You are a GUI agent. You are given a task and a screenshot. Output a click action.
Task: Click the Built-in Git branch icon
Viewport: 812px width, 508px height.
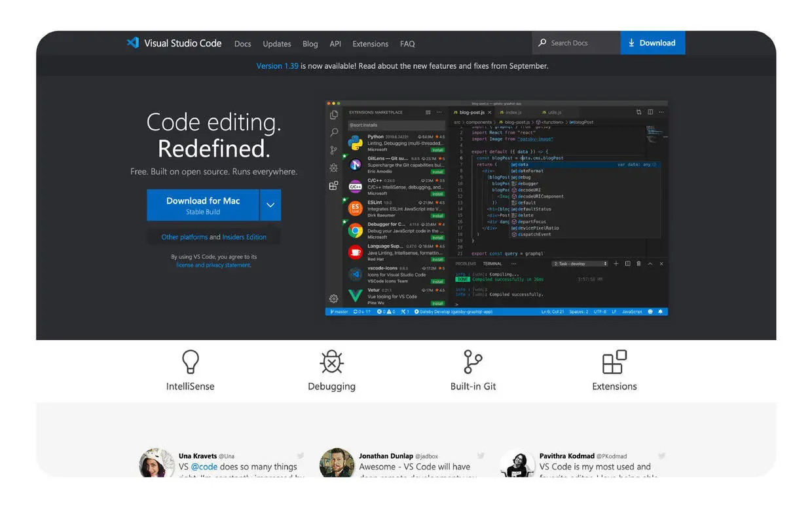[x=473, y=362]
